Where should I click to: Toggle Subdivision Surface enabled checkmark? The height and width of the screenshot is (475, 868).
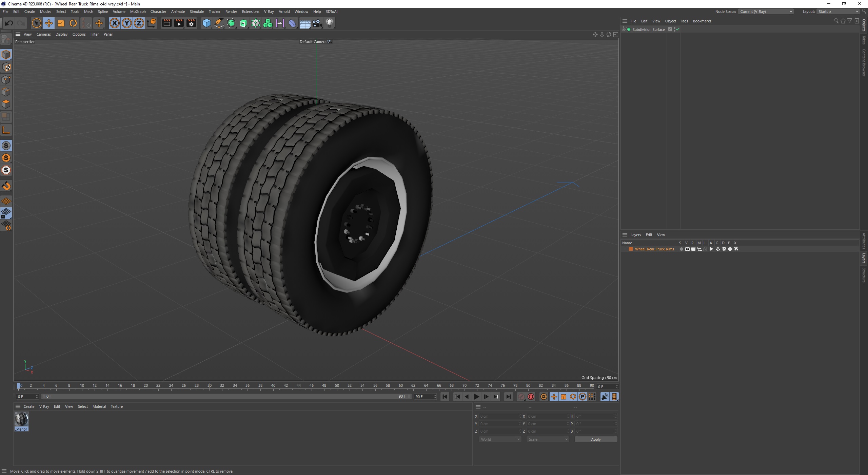tap(677, 30)
